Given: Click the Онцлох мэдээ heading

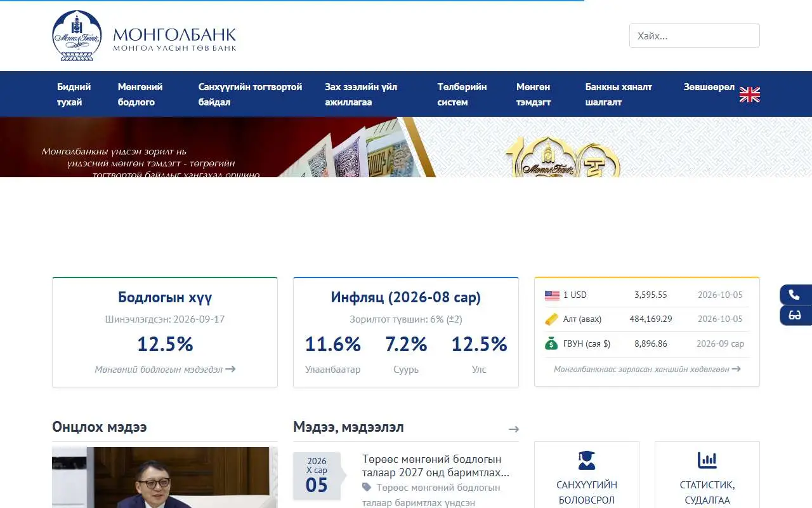Looking at the screenshot, I should pos(100,427).
